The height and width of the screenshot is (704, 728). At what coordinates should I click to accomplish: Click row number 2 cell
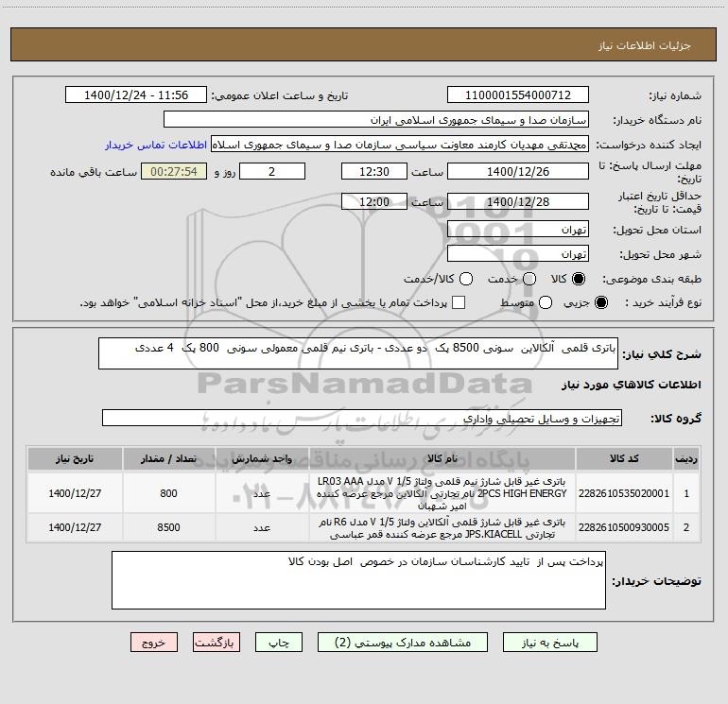[x=686, y=527]
